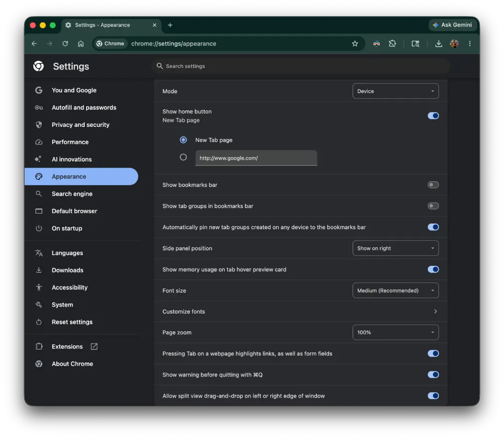Open Downloads icon in toolbar
The height and width of the screenshot is (438, 504).
coord(439,44)
